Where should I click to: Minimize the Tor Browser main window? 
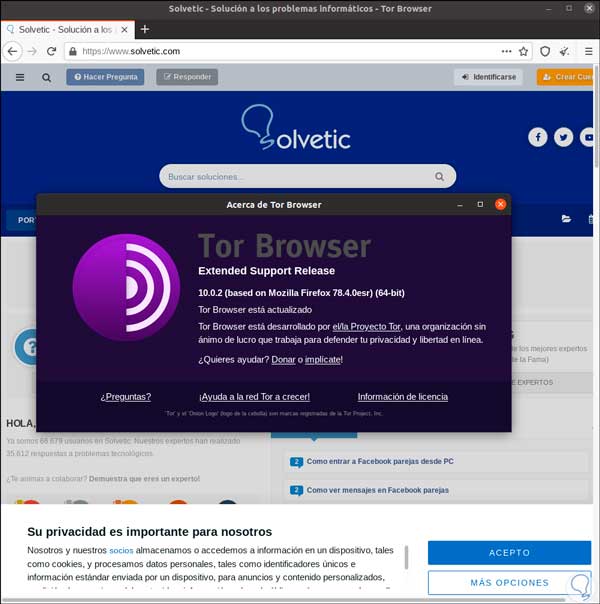(x=548, y=8)
